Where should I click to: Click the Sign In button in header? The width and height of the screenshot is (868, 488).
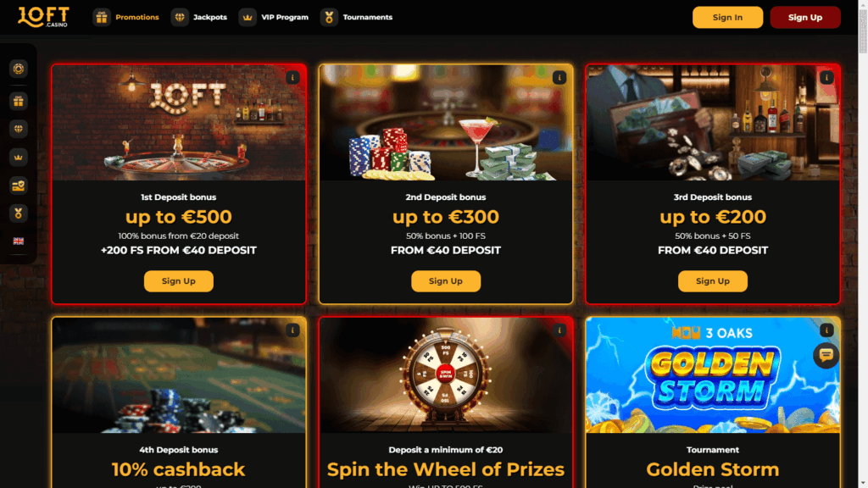(727, 17)
